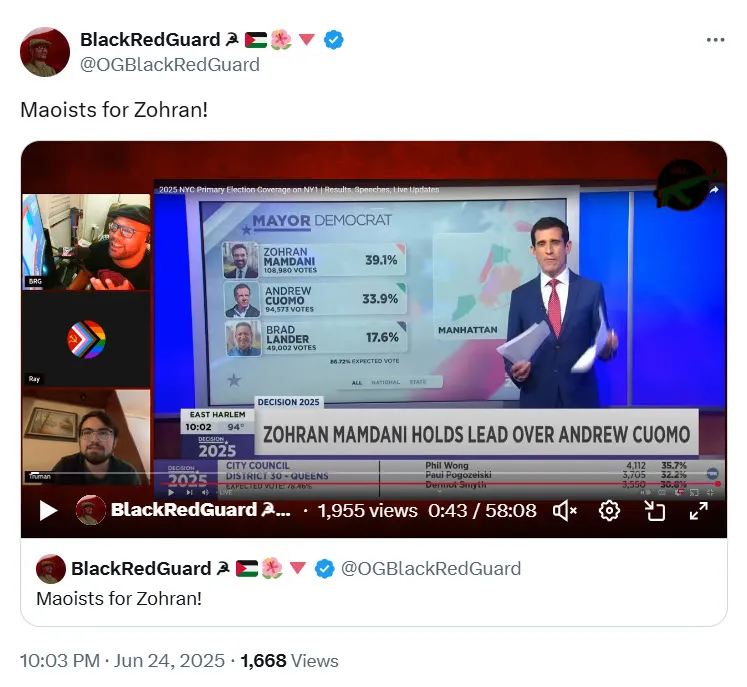Click verified badge next to BlackRedGuard

[334, 40]
